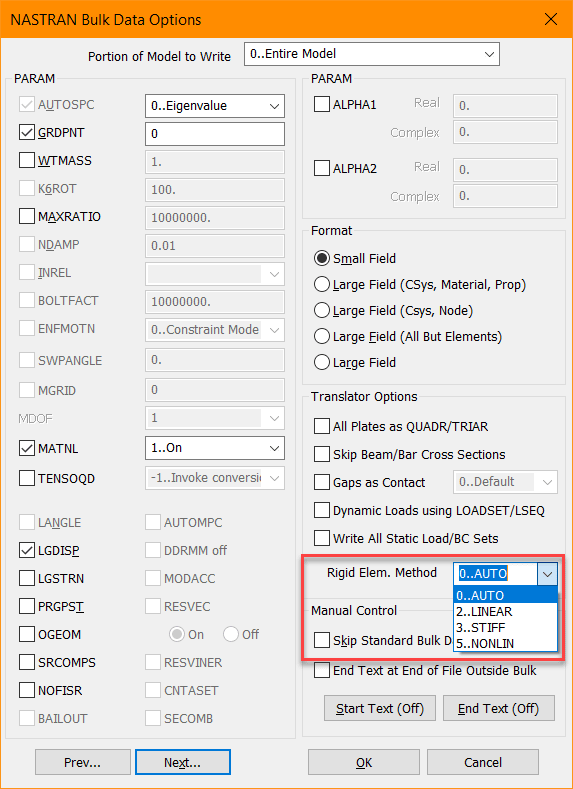Enable the OGEOM checkbox
This screenshot has width=573, height=789.
coord(26,634)
